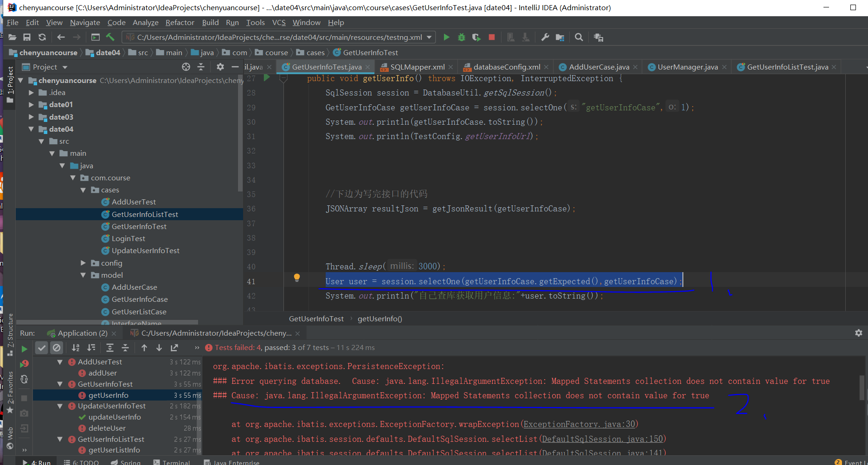The image size is (868, 465).
Task: Run testng.xml with the green play button
Action: [x=446, y=37]
